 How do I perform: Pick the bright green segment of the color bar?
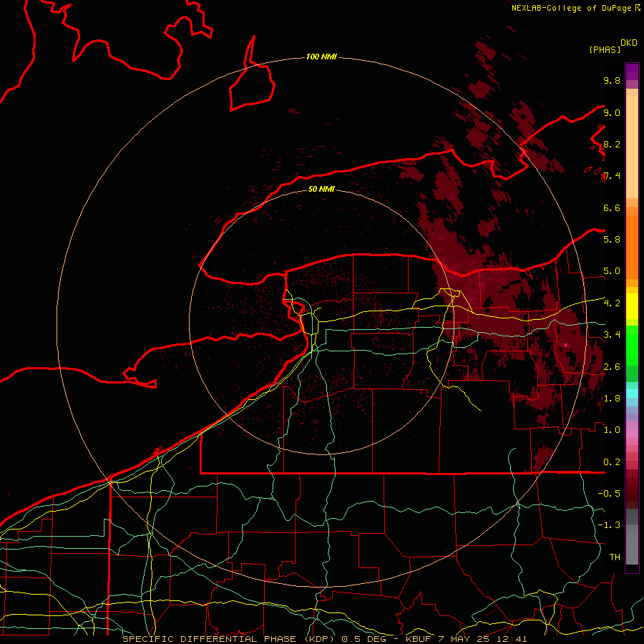coord(632,346)
